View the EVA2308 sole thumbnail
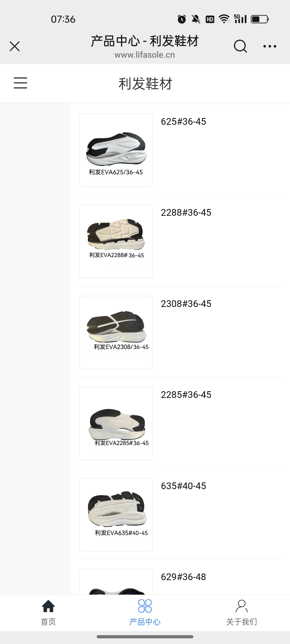The width and height of the screenshot is (290, 644). point(116,332)
